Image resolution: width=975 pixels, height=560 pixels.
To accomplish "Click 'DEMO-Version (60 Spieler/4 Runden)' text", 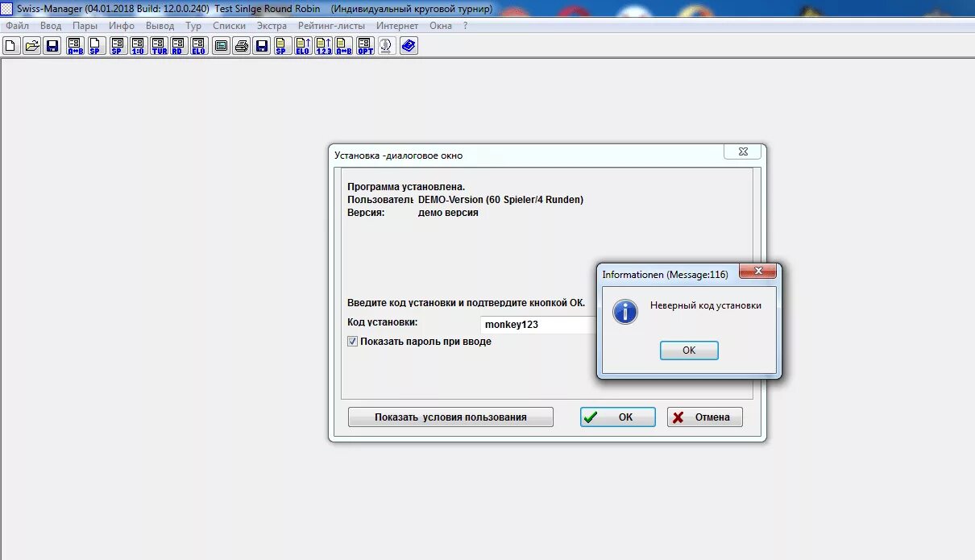I will tap(500, 200).
